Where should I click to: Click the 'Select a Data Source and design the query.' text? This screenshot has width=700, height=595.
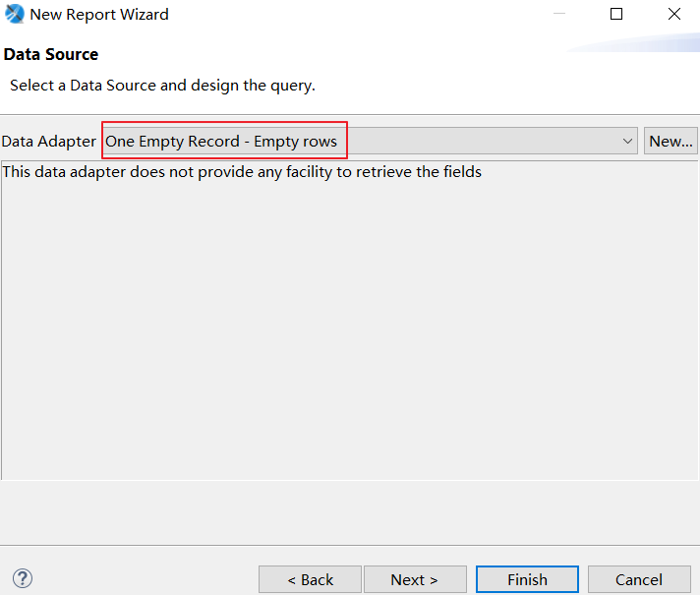[x=162, y=86]
